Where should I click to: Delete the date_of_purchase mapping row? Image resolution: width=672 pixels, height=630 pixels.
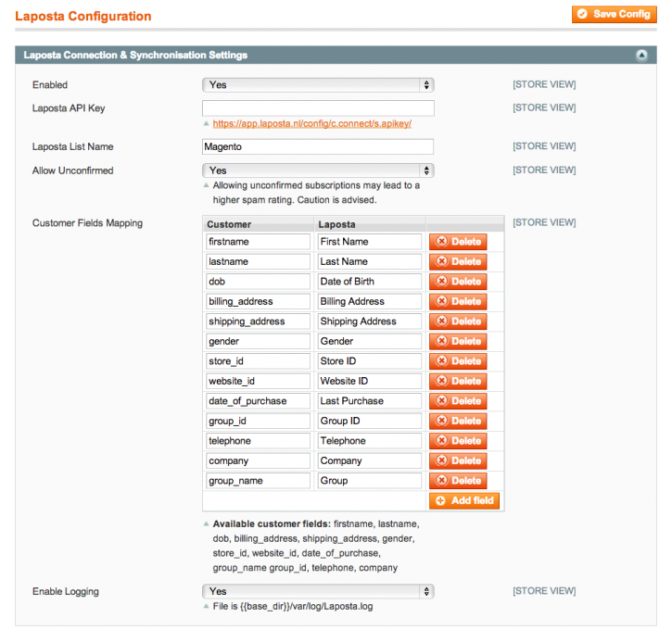click(x=458, y=401)
